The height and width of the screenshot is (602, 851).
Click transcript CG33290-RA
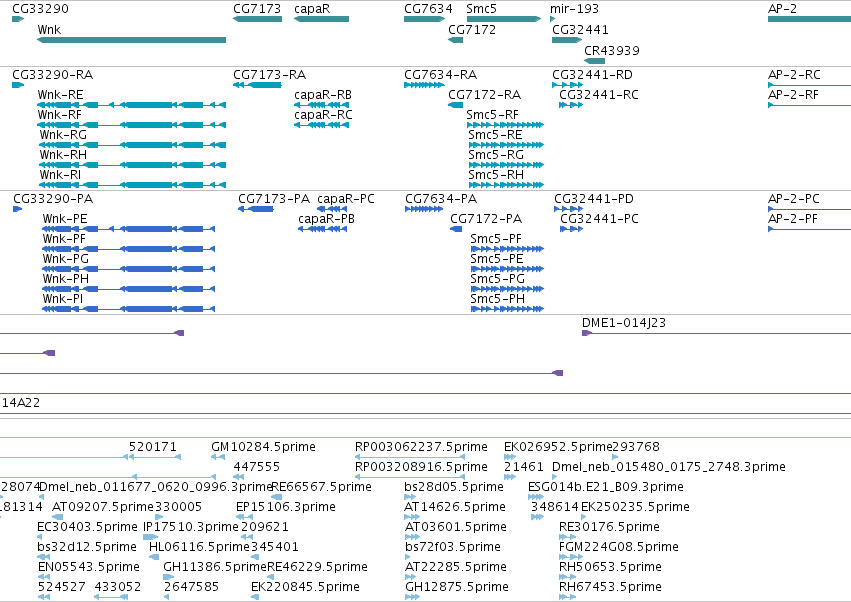18,85
